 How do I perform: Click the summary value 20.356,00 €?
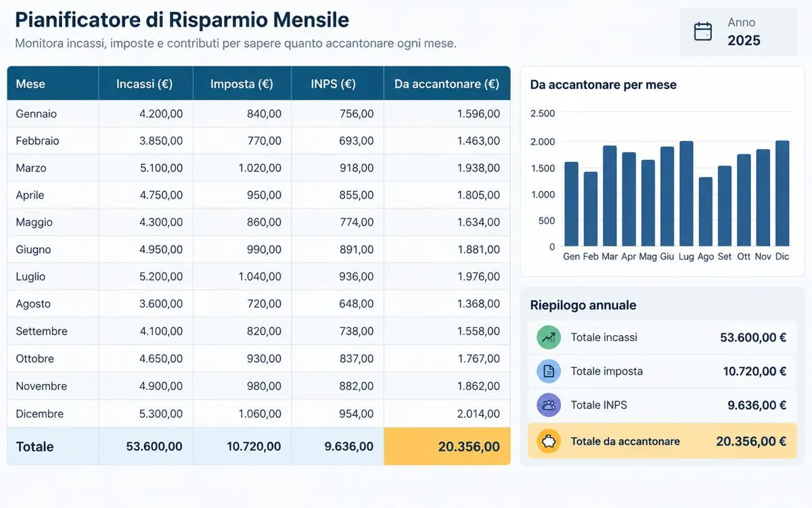tap(751, 441)
